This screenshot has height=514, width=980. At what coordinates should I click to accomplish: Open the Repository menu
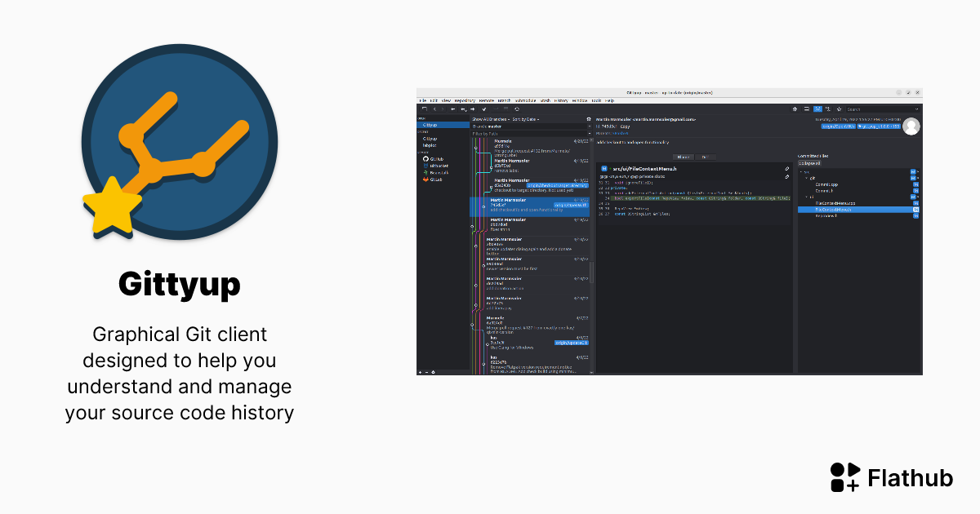tap(465, 100)
